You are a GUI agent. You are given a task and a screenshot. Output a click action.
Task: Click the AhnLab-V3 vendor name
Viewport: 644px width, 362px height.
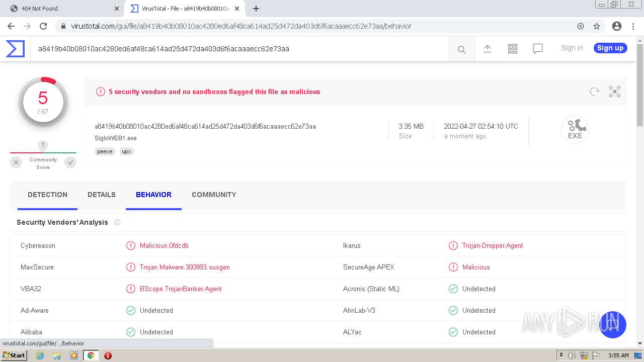point(359,310)
